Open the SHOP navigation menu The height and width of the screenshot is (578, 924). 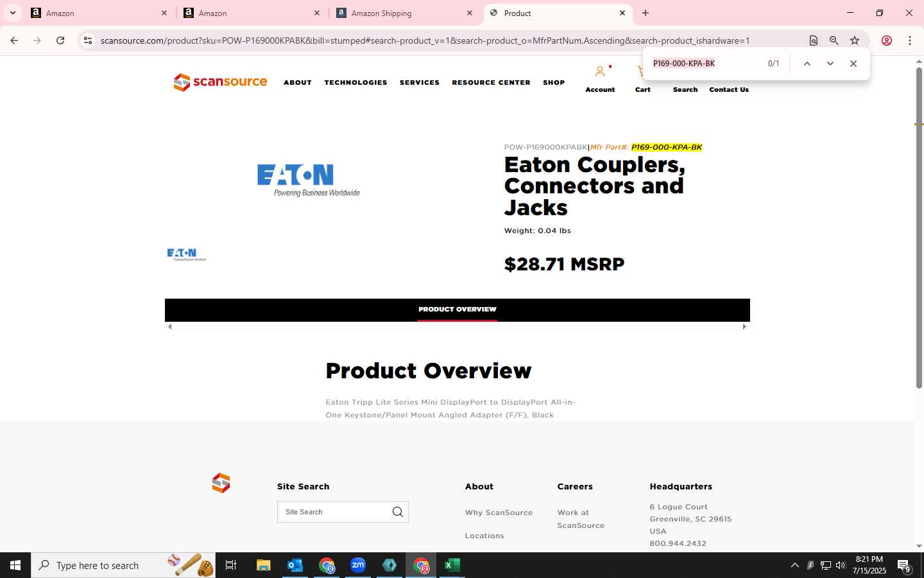click(x=554, y=82)
